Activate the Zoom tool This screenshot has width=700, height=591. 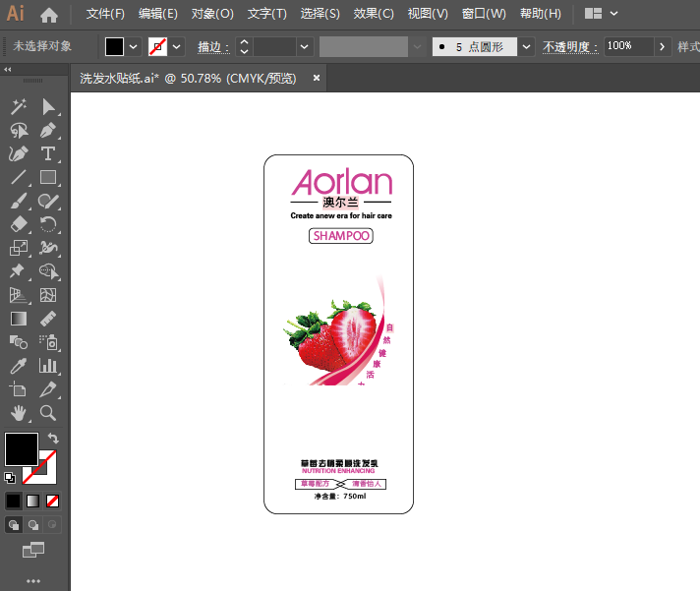coord(47,413)
